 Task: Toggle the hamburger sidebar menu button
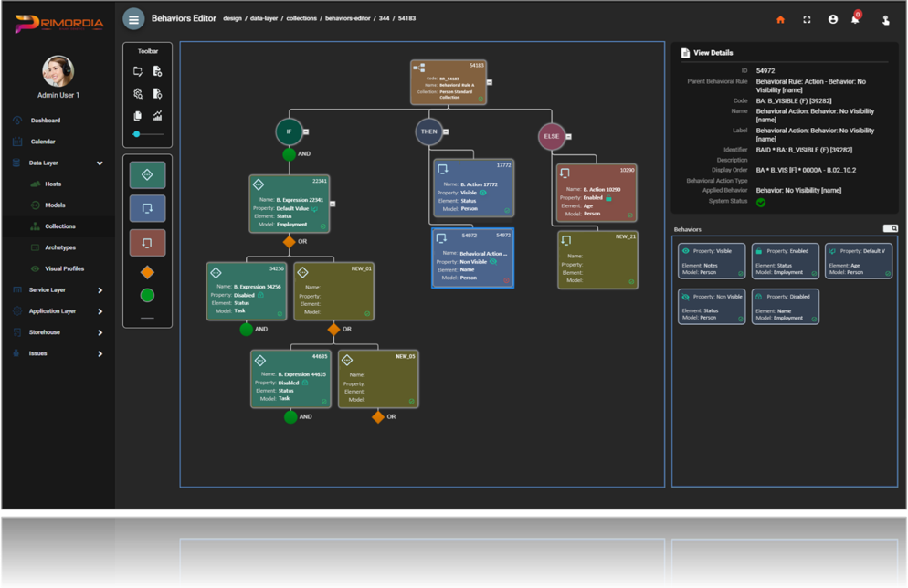[x=133, y=19]
